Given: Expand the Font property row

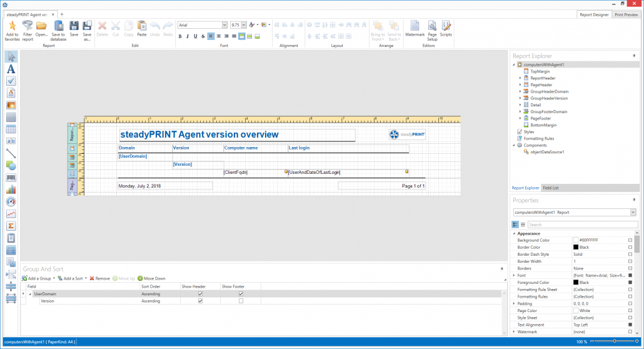Looking at the screenshot, I should 514,275.
